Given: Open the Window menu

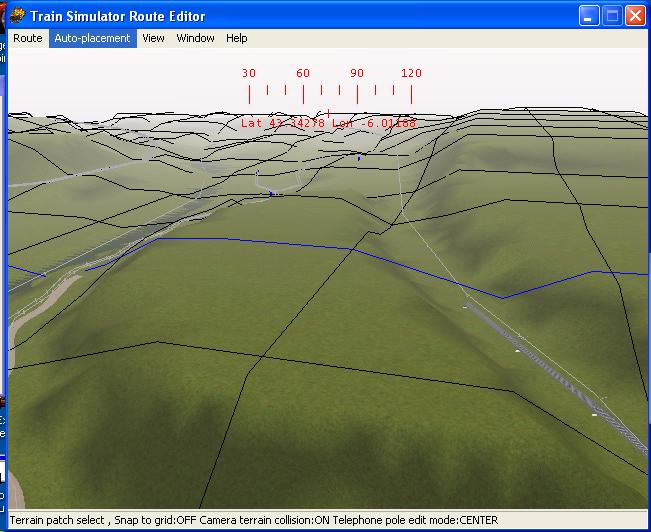Looking at the screenshot, I should pos(195,38).
